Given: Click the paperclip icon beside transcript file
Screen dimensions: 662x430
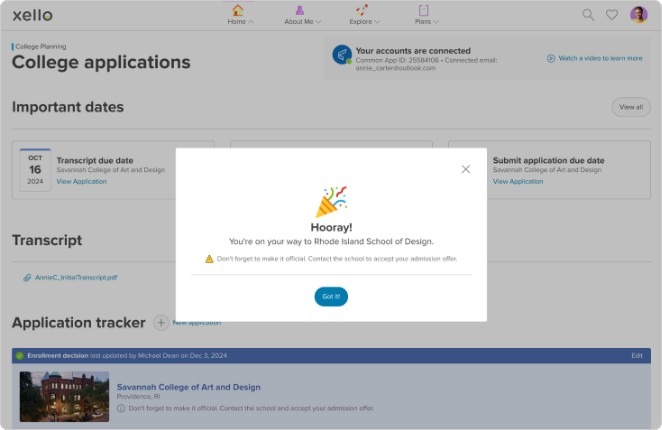Looking at the screenshot, I should pos(27,278).
